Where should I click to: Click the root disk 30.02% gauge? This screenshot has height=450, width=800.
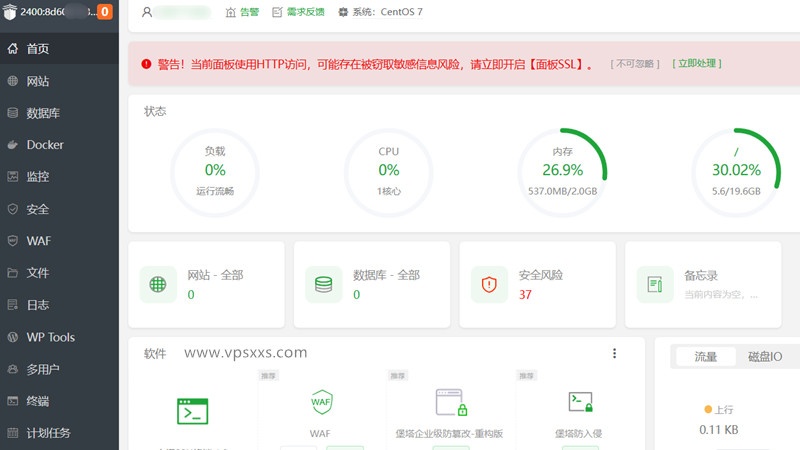point(736,172)
